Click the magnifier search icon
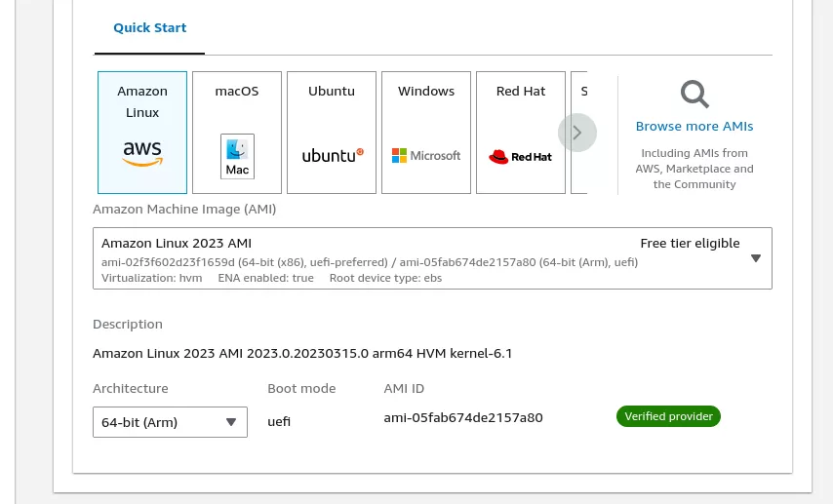The image size is (833, 504). (x=694, y=94)
